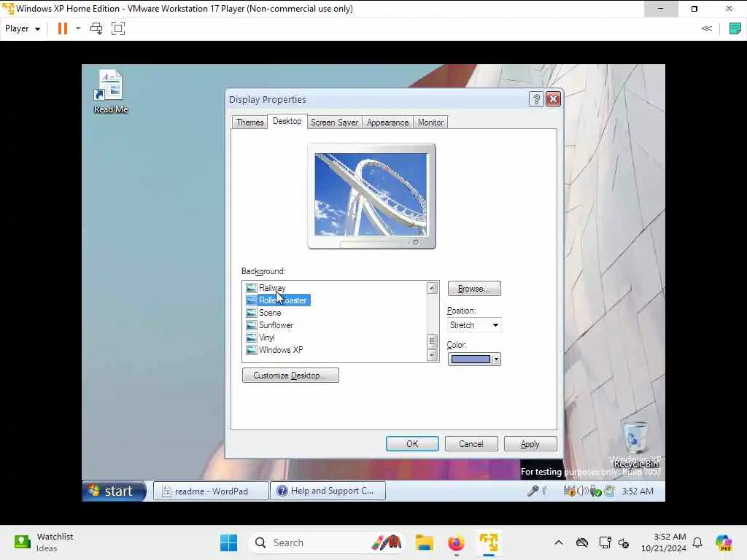The image size is (747, 560).
Task: Open the host clock showing 10/21/2024
Action: 664,542
